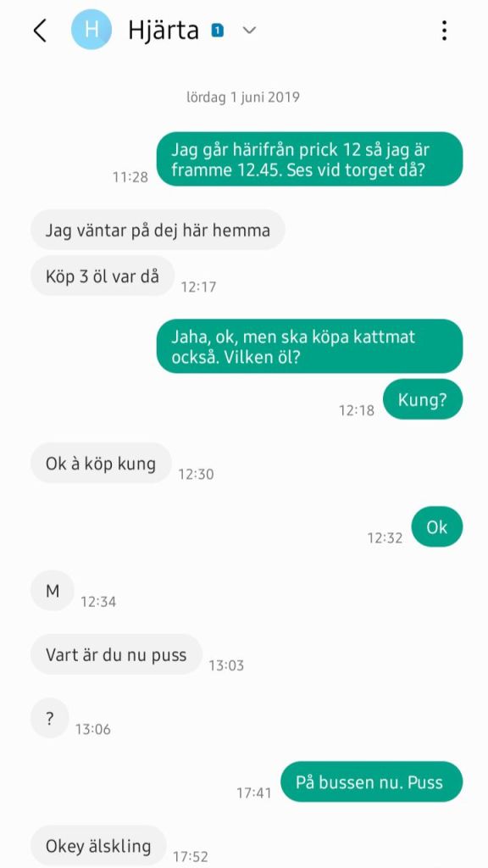
Task: Select the single 'M' message bubble
Action: pyautogui.click(x=52, y=591)
